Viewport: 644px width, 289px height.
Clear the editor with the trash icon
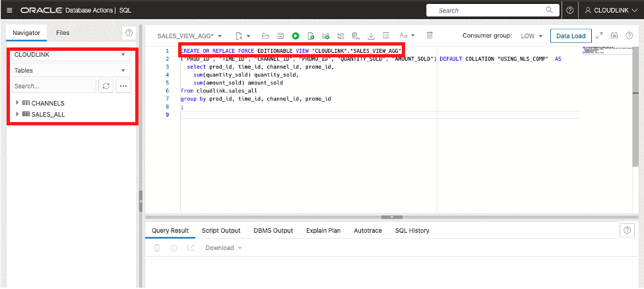click(x=430, y=36)
